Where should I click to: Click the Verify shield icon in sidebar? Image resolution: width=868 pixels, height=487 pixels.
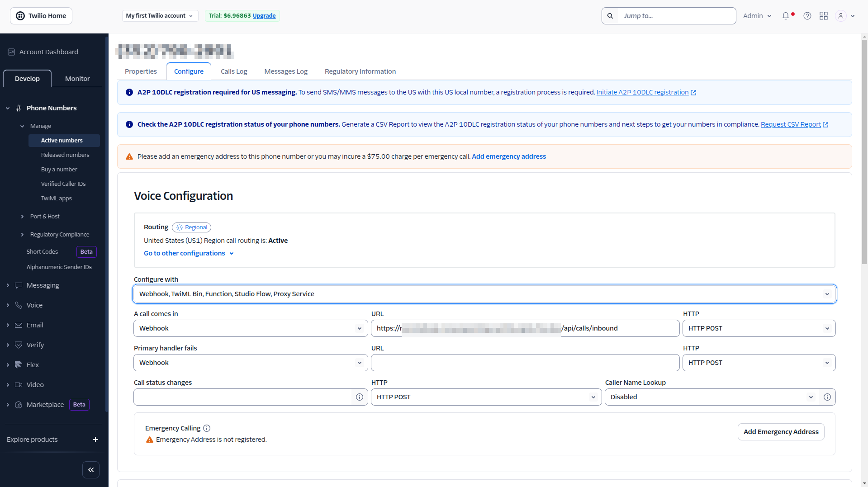(x=19, y=345)
